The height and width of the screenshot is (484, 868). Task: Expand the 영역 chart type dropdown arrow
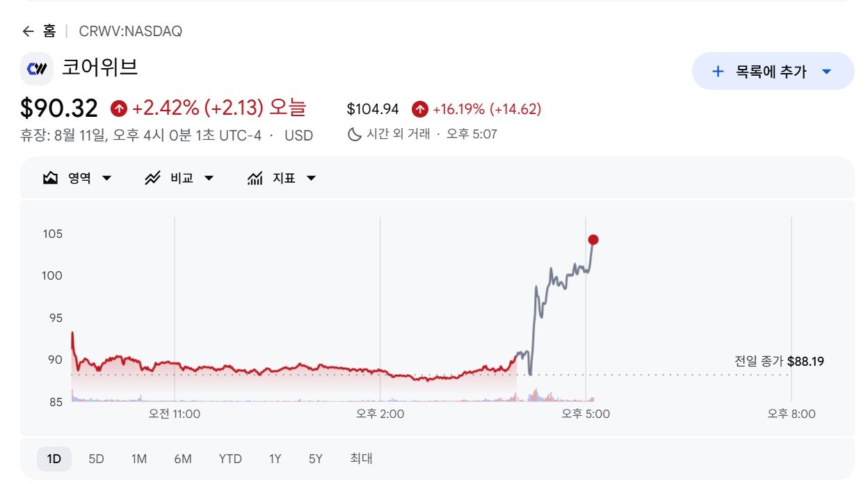click(x=106, y=179)
